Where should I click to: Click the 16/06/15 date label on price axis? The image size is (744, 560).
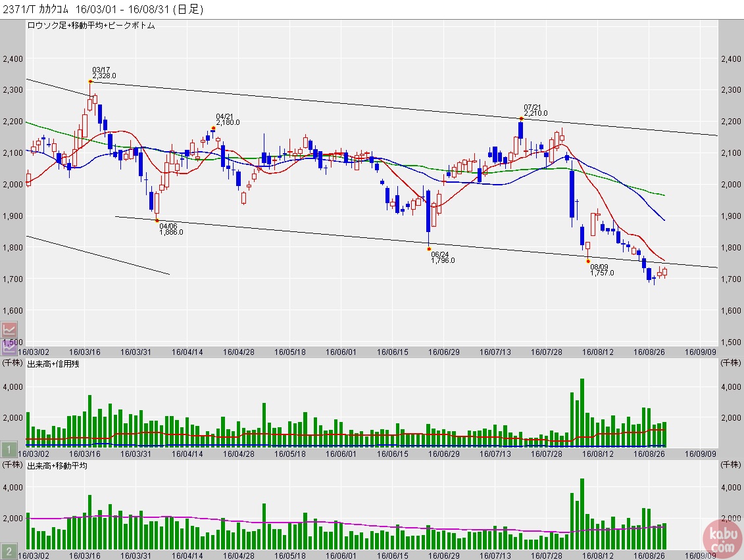click(395, 352)
